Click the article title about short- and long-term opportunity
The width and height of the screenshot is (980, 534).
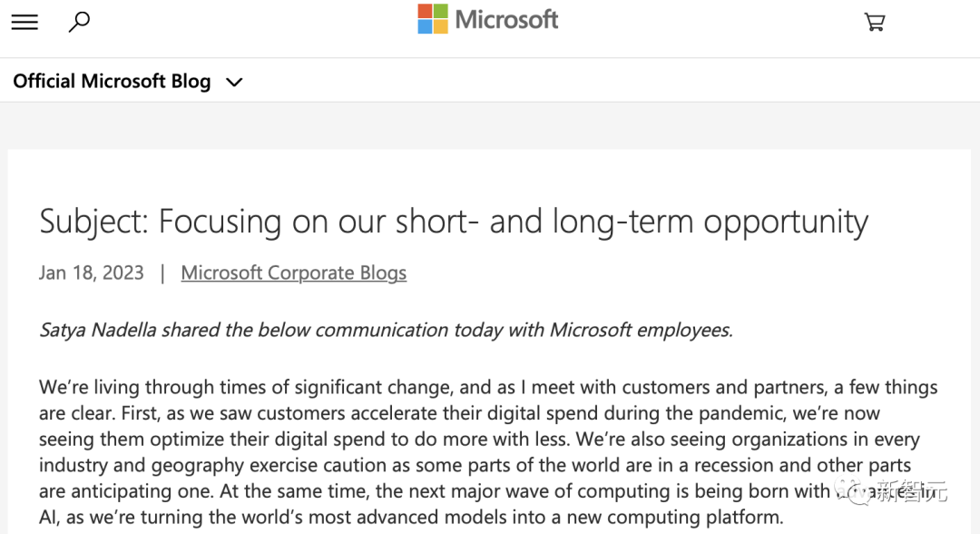click(454, 221)
